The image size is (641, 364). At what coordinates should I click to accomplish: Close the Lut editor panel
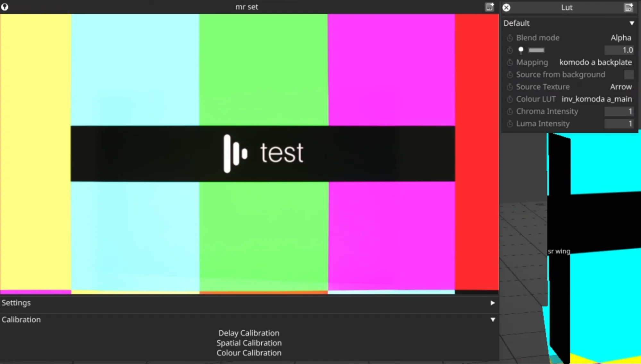click(506, 7)
